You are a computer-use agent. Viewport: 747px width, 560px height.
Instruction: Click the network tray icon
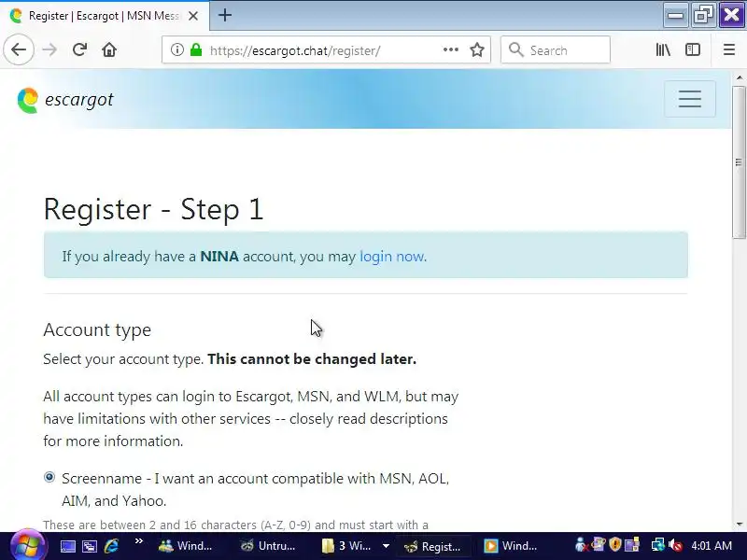[x=658, y=546]
